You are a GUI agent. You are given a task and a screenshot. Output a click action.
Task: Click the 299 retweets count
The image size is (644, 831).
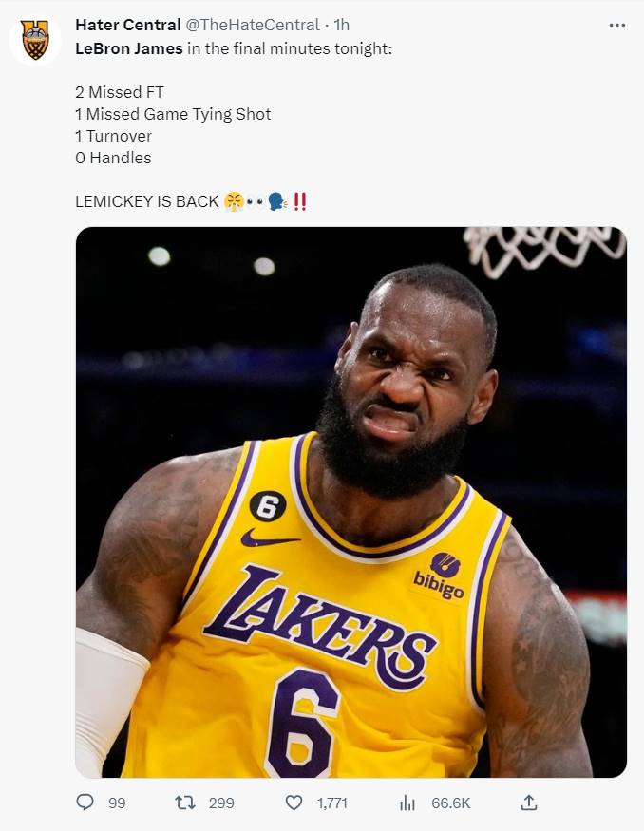[221, 803]
